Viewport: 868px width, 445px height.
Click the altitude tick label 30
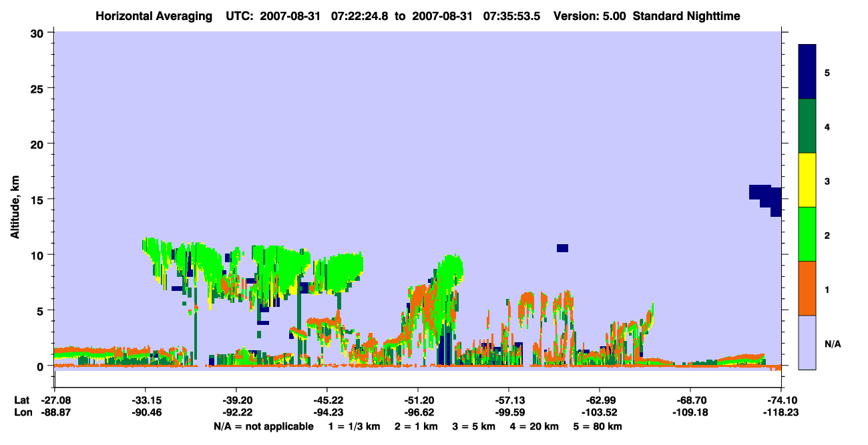click(x=39, y=33)
